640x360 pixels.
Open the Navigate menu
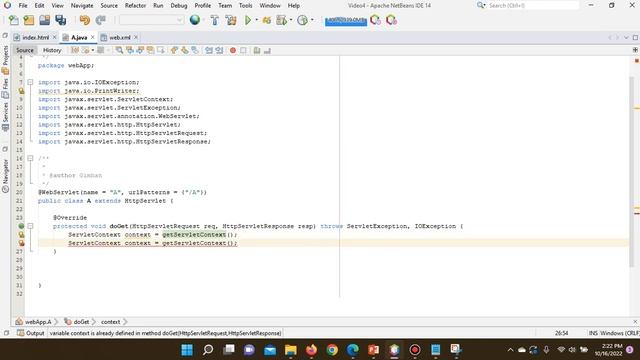coord(82,6)
